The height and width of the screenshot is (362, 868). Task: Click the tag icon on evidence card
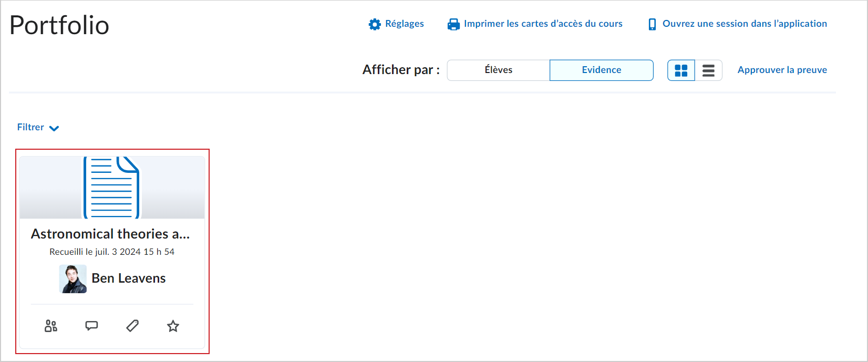pos(132,326)
